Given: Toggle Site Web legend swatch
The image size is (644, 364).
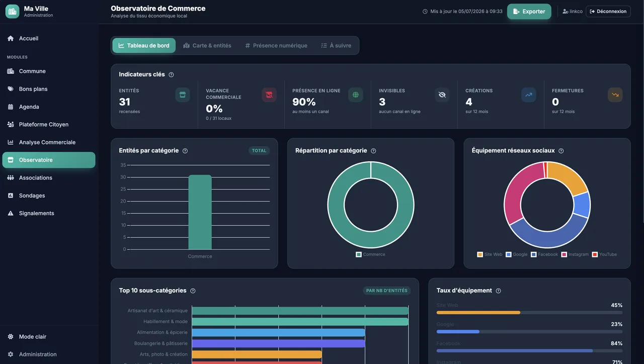Looking at the screenshot, I should [x=480, y=254].
